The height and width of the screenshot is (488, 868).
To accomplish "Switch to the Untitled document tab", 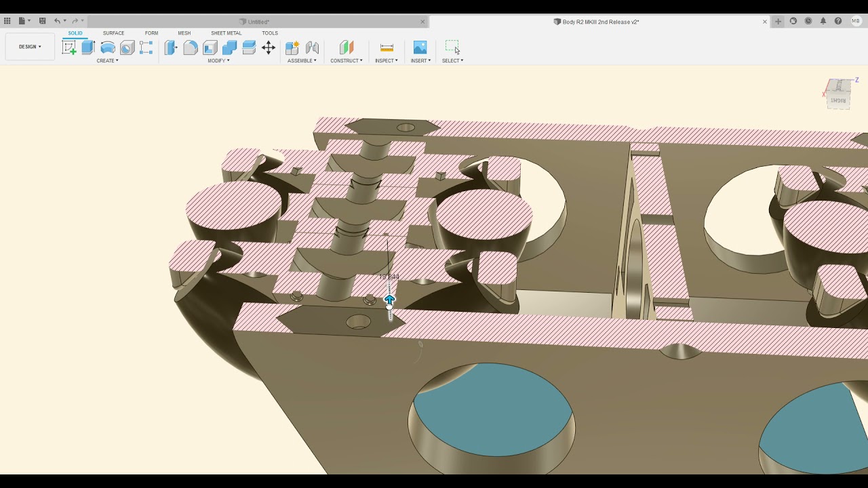I will pos(258,22).
